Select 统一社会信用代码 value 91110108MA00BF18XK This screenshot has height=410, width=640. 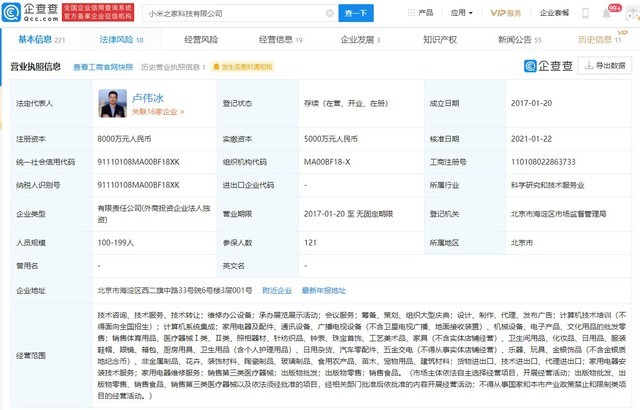point(138,162)
